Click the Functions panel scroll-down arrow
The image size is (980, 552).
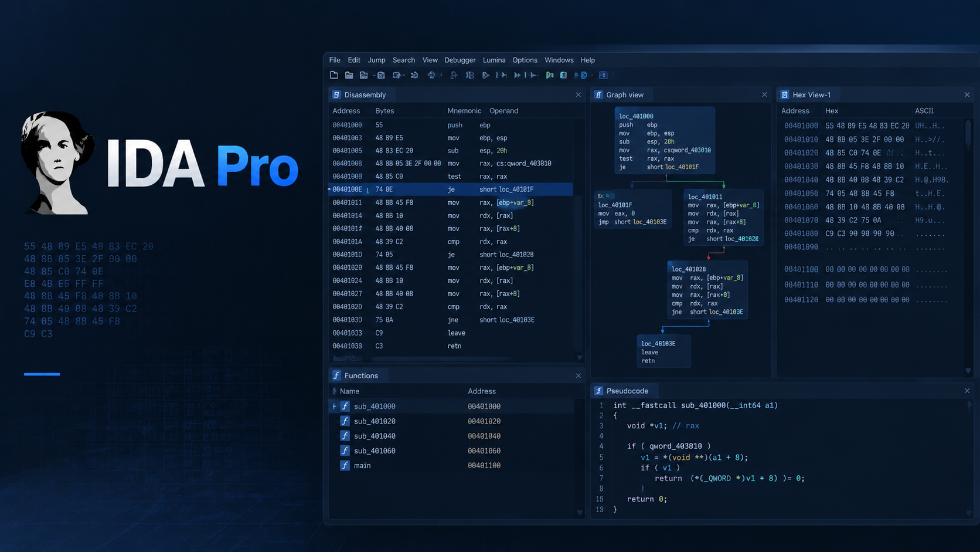coord(580,513)
